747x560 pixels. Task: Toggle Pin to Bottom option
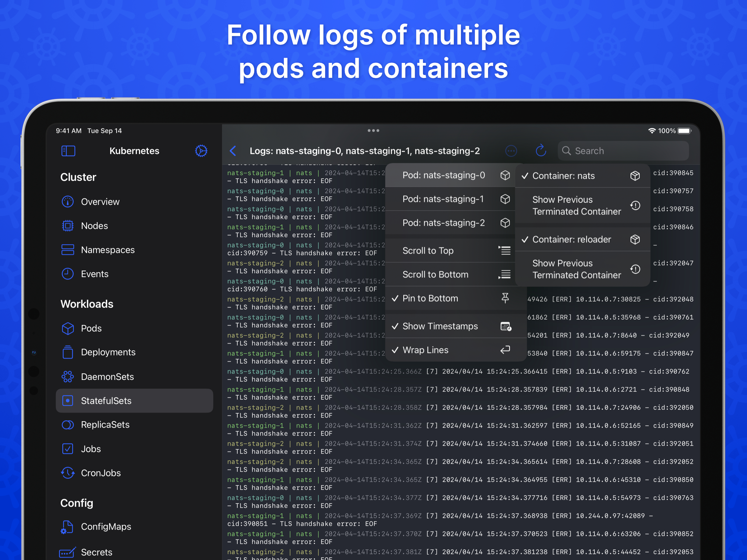tap(456, 298)
